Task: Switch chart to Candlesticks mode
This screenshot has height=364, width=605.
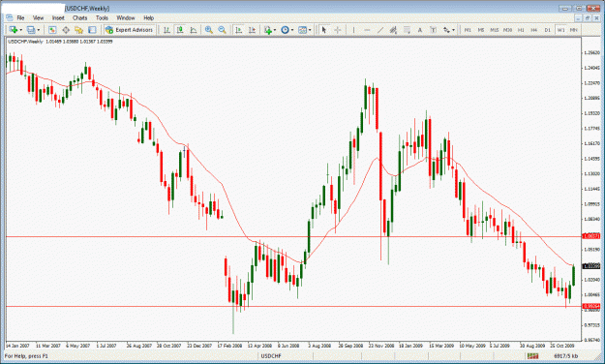Action: [180, 30]
